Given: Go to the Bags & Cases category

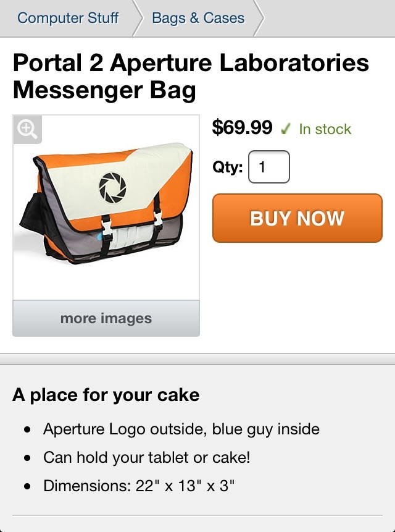Looking at the screenshot, I should coord(198,18).
